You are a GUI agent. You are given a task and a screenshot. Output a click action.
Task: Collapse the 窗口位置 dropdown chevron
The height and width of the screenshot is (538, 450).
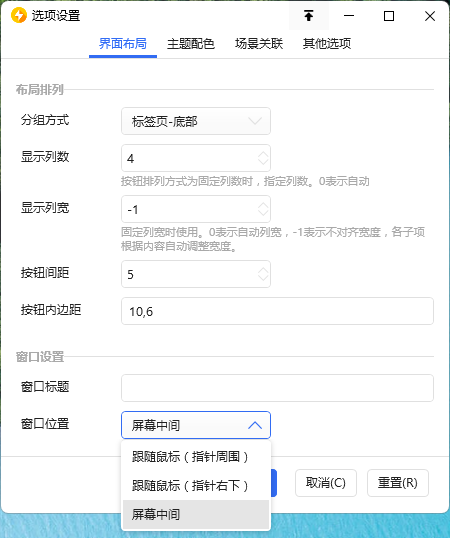click(x=255, y=425)
